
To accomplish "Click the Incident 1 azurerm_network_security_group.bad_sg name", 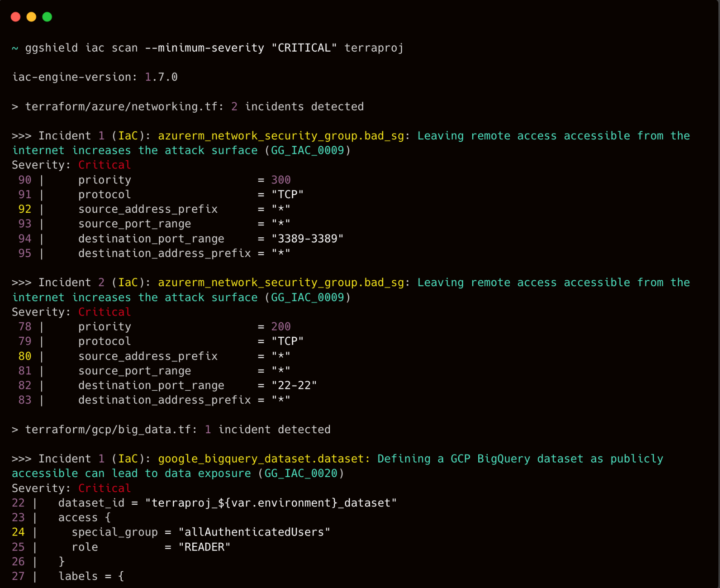I will coord(281,136).
